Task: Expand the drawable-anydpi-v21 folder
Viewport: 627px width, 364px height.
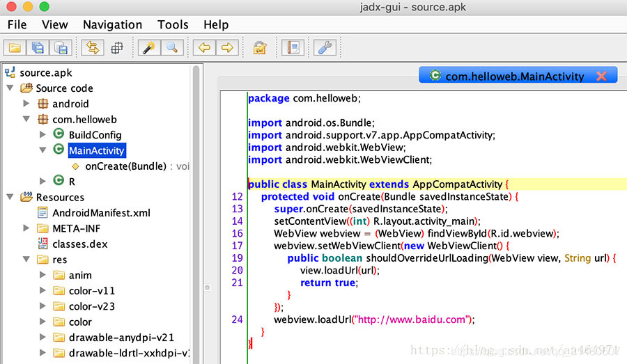Action: pos(42,338)
